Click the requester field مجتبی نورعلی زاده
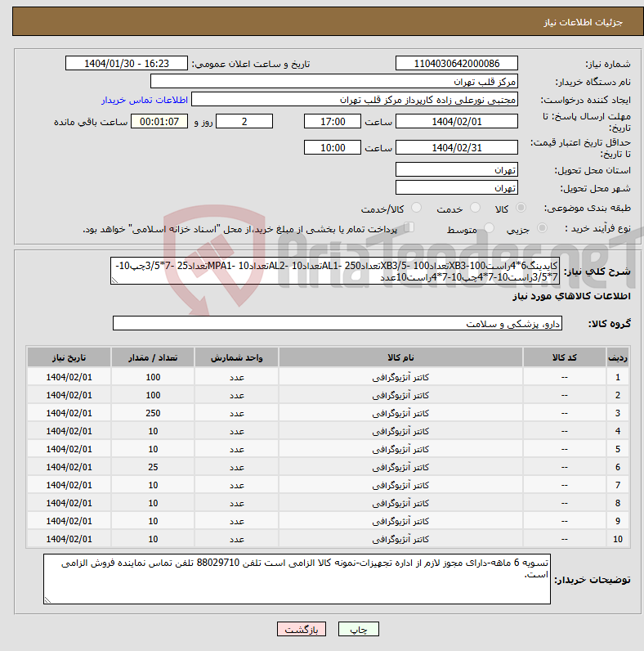644x651 pixels. pyautogui.click(x=355, y=100)
